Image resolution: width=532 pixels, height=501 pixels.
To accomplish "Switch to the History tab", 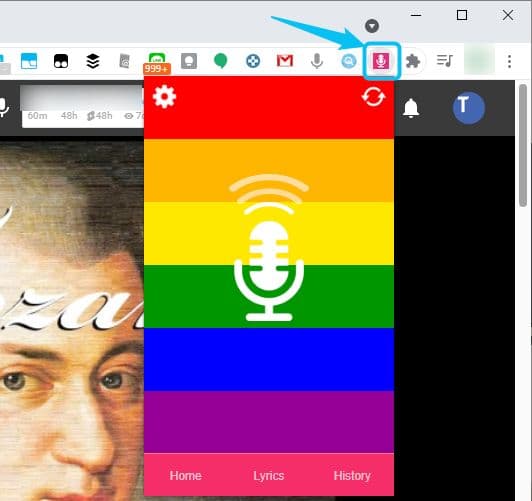I will pos(352,476).
